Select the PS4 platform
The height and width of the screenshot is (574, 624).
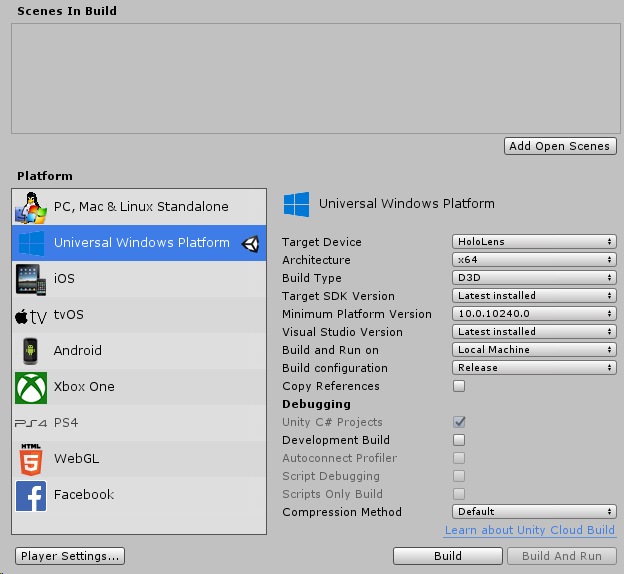pyautogui.click(x=139, y=423)
